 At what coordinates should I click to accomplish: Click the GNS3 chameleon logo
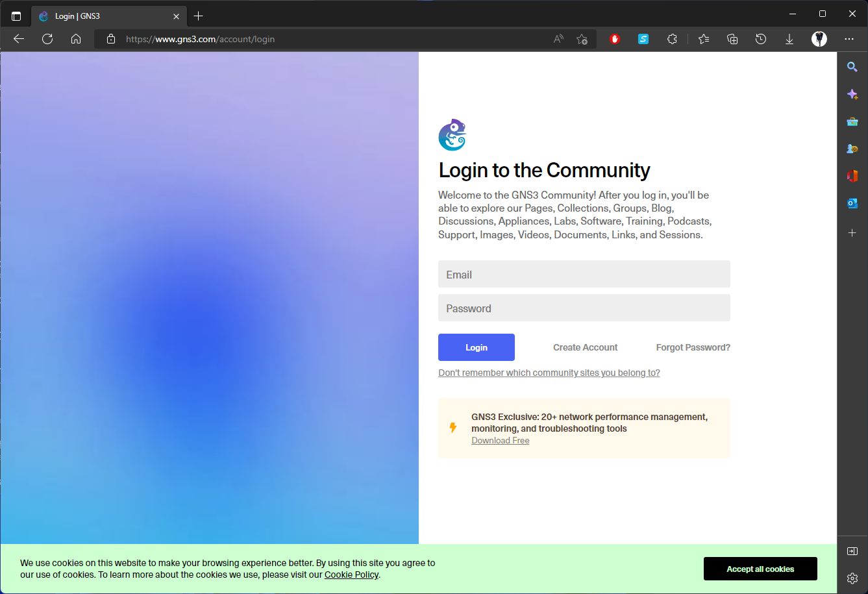(453, 135)
